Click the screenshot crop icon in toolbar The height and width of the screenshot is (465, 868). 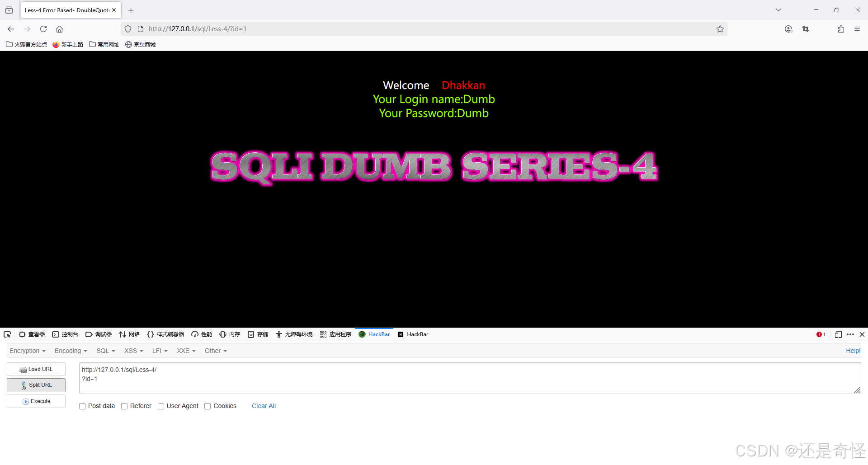tap(806, 29)
